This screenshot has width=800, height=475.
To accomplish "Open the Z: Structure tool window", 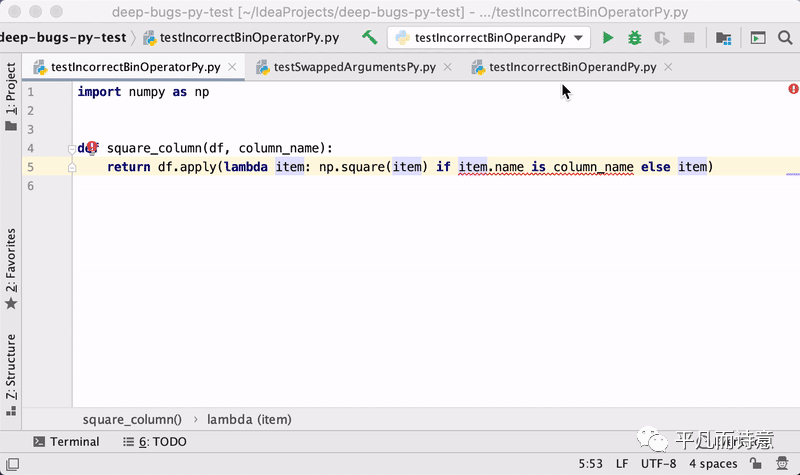I will (x=11, y=374).
